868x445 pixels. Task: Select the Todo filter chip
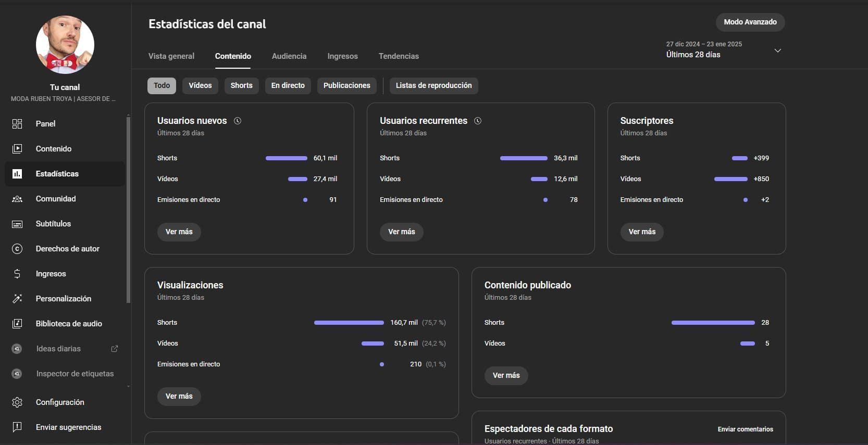(162, 86)
